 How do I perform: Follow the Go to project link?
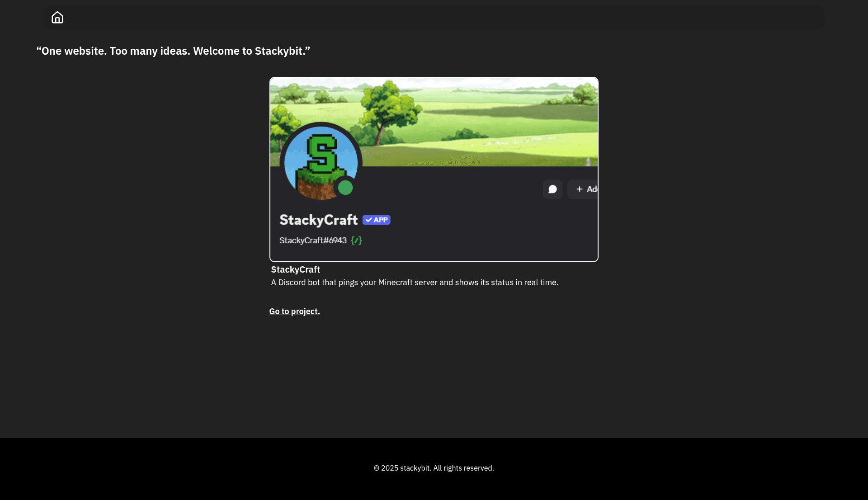click(294, 311)
